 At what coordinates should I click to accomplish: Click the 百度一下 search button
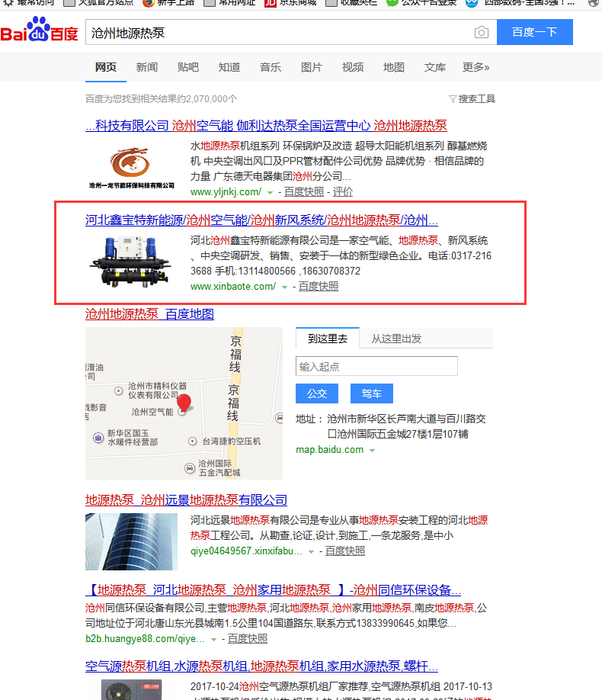click(x=535, y=32)
